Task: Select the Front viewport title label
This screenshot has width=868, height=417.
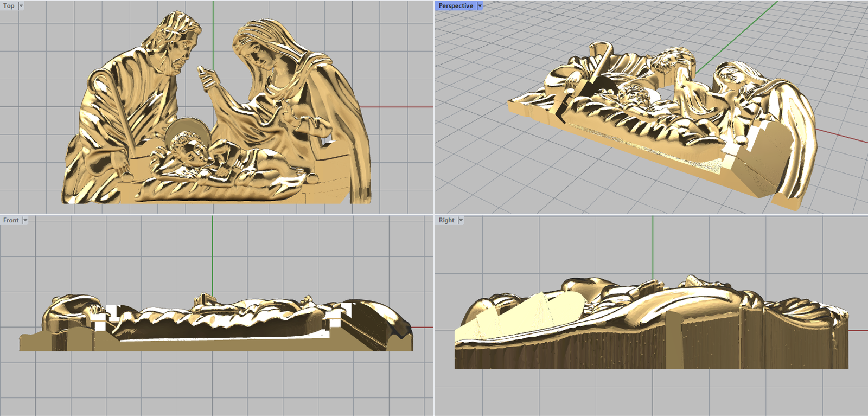Action: (x=10, y=220)
